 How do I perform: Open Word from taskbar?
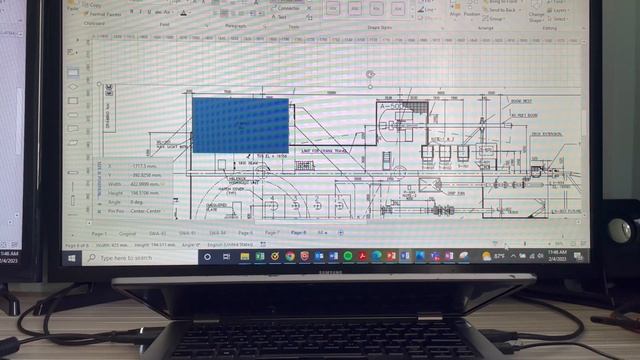click(x=333, y=256)
